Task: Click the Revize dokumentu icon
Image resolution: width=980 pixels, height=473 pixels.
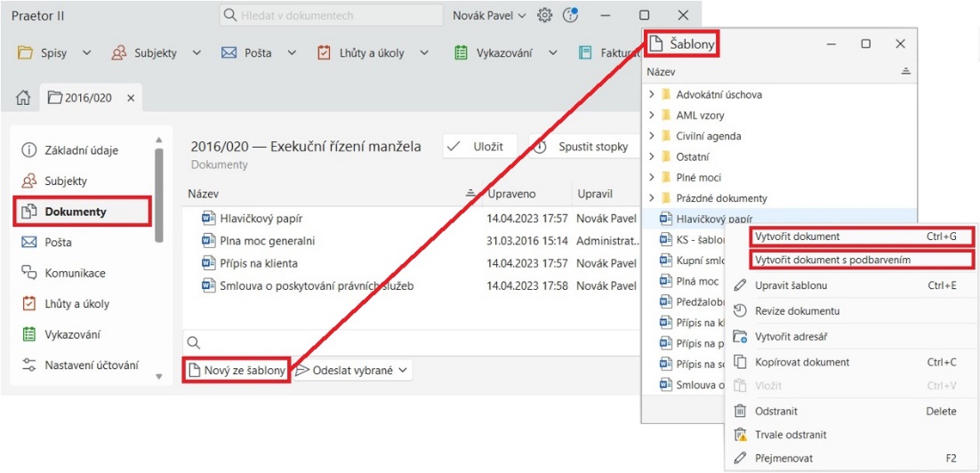Action: 739,311
